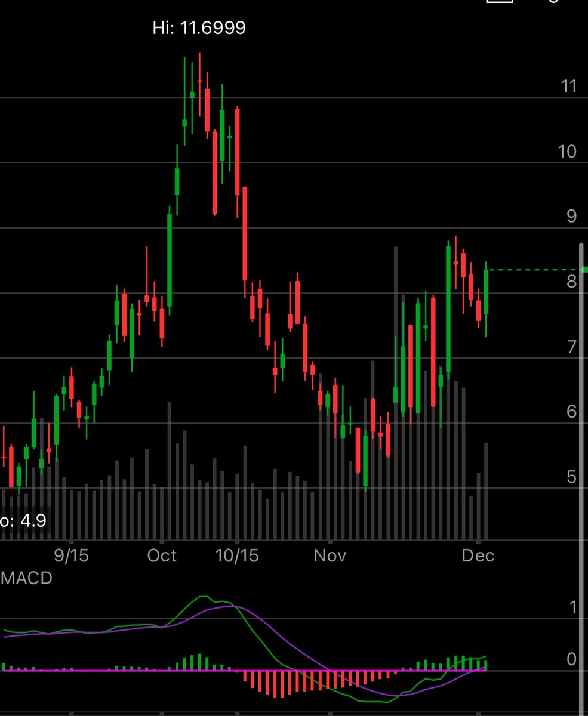Viewport: 588px width, 716px height.
Task: Click the 6 price axis label
Action: pos(572,412)
